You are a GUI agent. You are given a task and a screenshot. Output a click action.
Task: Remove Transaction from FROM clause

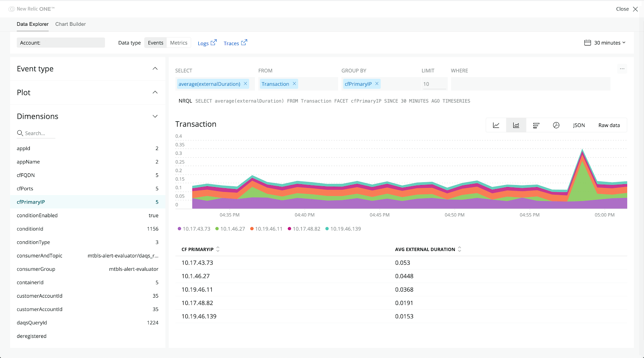coord(295,84)
